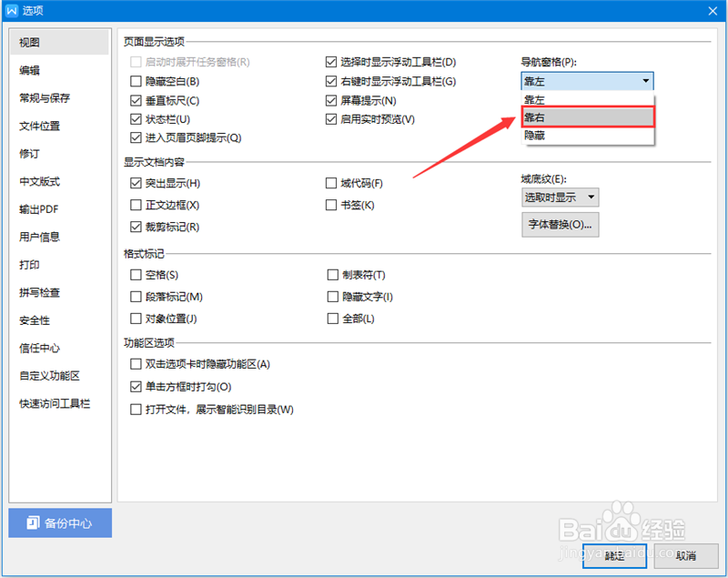This screenshot has width=728, height=578.
Task: Open the 备份中心 (Backup Center)
Action: click(59, 523)
